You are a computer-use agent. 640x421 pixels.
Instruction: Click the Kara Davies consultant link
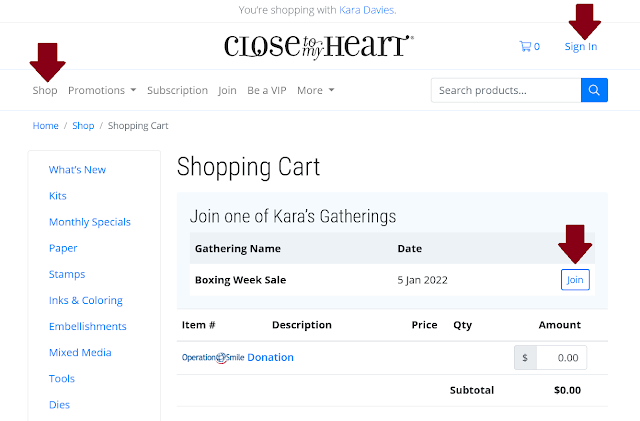[369, 10]
